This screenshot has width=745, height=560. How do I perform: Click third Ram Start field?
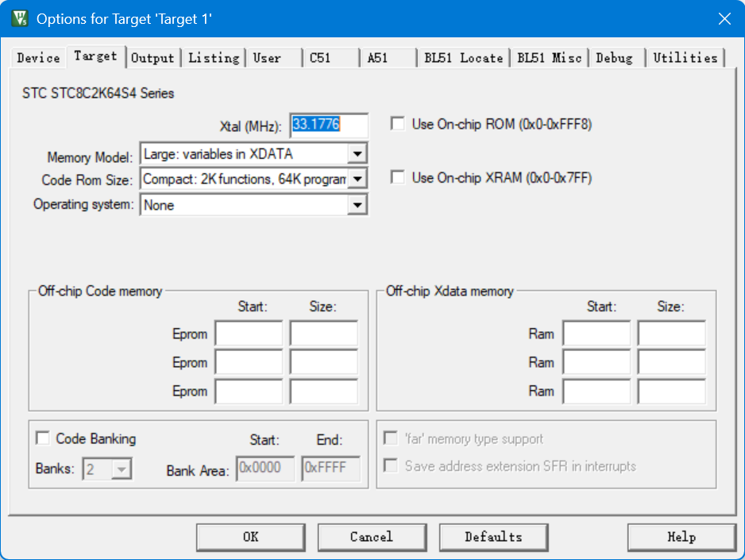tap(596, 391)
